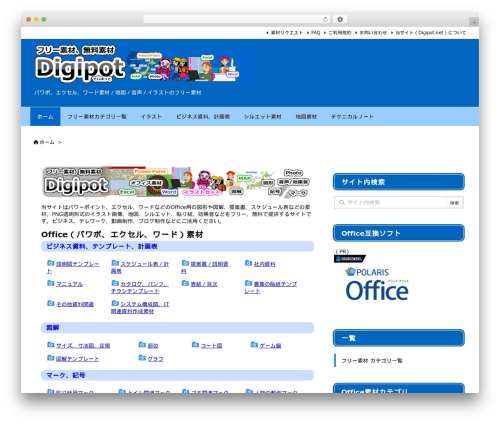Image resolution: width=500 pixels, height=423 pixels.
Task: Click the browser address bar
Action: pyautogui.click(x=236, y=20)
